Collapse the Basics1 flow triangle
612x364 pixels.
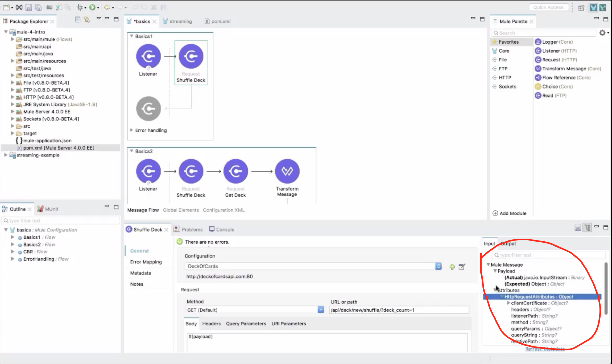pyautogui.click(x=131, y=36)
